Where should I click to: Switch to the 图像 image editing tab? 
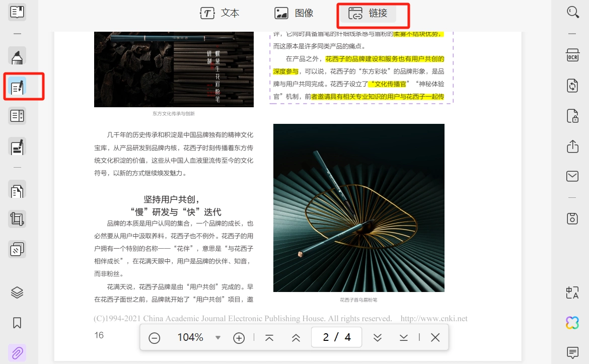point(294,13)
